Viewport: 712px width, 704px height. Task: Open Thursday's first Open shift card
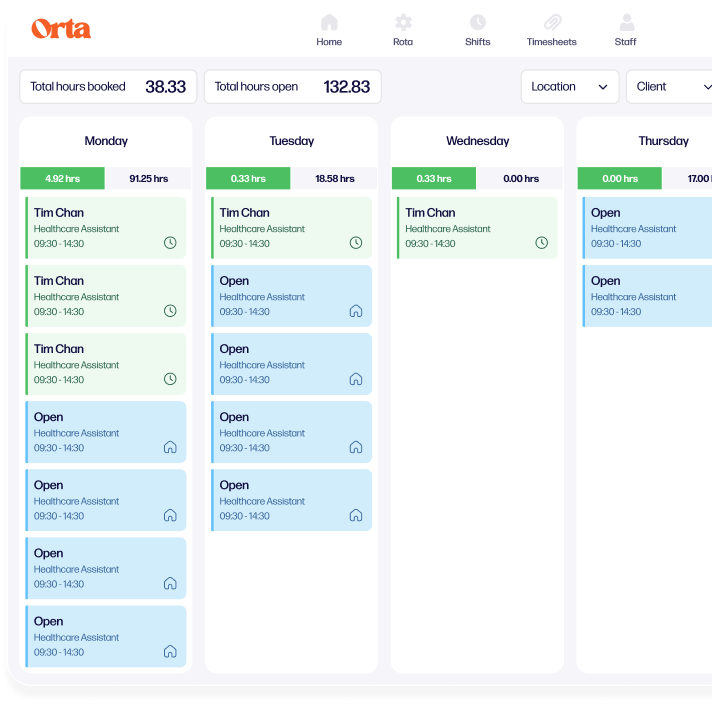[648, 228]
